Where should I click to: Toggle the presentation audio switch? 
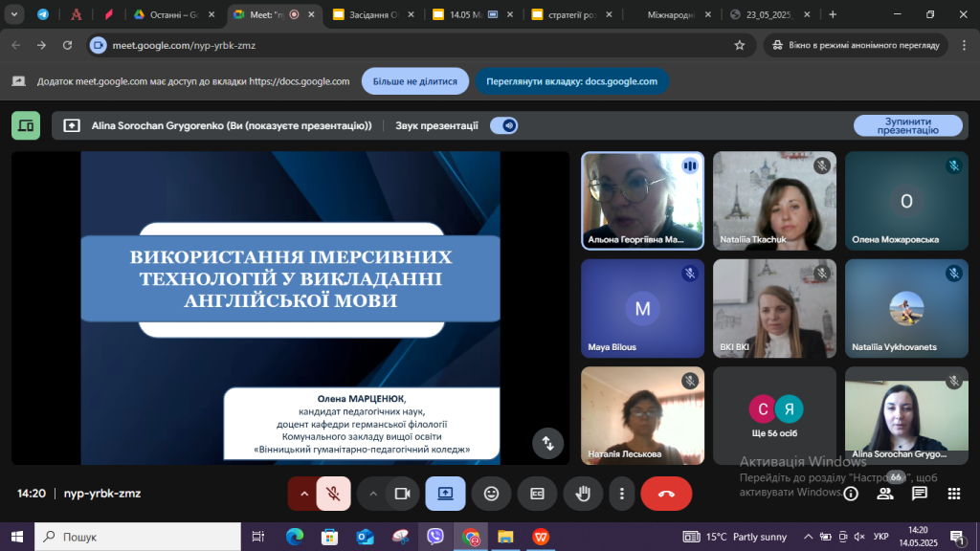click(503, 125)
